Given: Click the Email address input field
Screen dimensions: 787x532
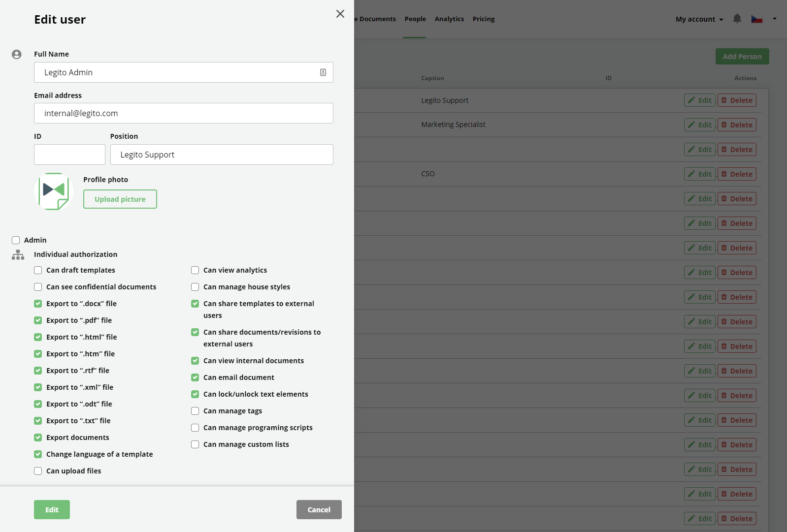Looking at the screenshot, I should coord(183,113).
